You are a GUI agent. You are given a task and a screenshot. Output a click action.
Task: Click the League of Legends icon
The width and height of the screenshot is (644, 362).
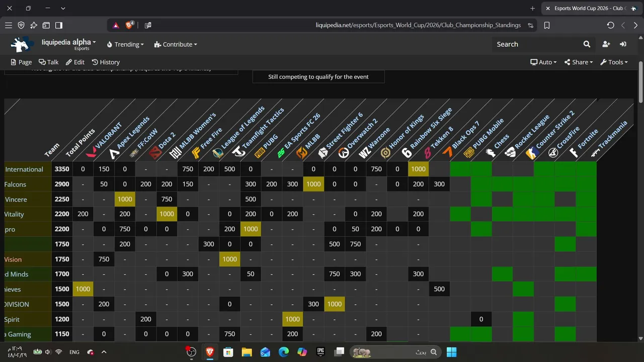point(218,153)
